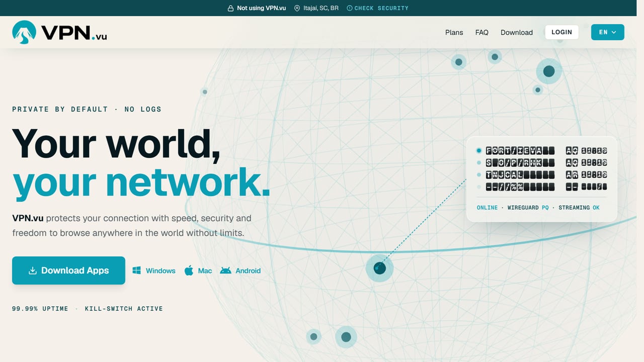Viewport: 644px width, 362px height.
Task: Click 'Not using VPN.vu' status text
Action: 262,9
